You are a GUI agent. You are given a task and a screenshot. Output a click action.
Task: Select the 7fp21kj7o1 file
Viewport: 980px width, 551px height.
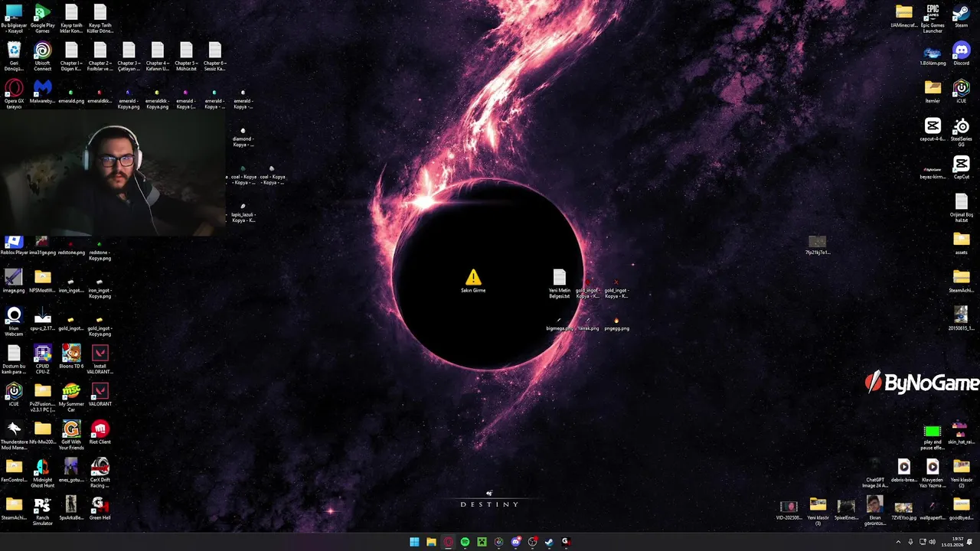(818, 246)
